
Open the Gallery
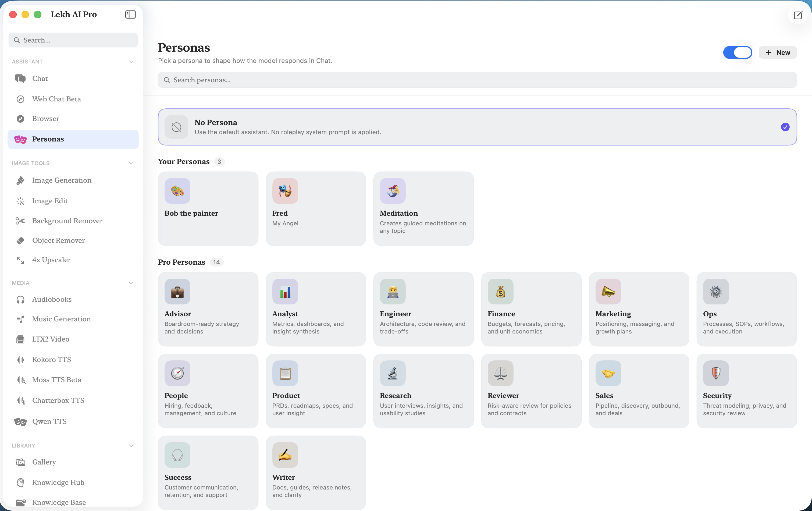73,462
